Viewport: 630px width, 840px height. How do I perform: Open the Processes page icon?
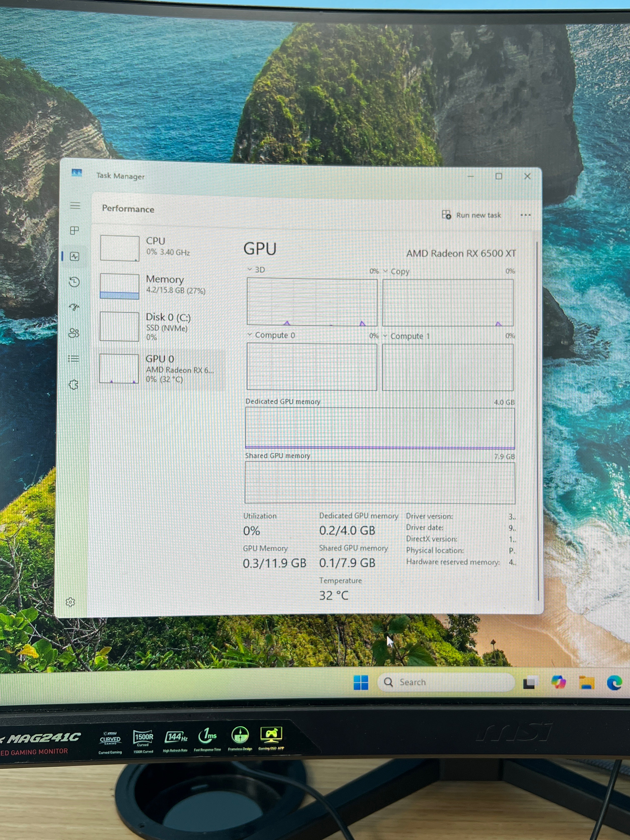(75, 230)
